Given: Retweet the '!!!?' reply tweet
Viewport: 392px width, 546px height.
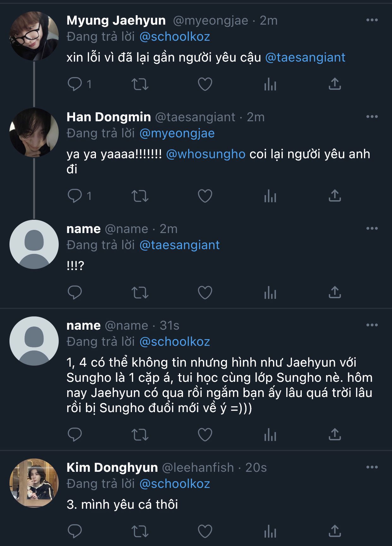Looking at the screenshot, I should (x=140, y=292).
